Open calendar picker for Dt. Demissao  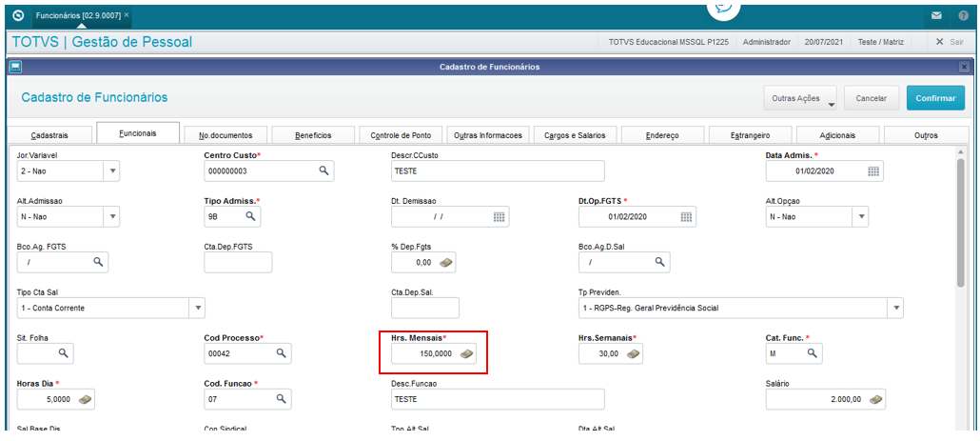pos(499,216)
